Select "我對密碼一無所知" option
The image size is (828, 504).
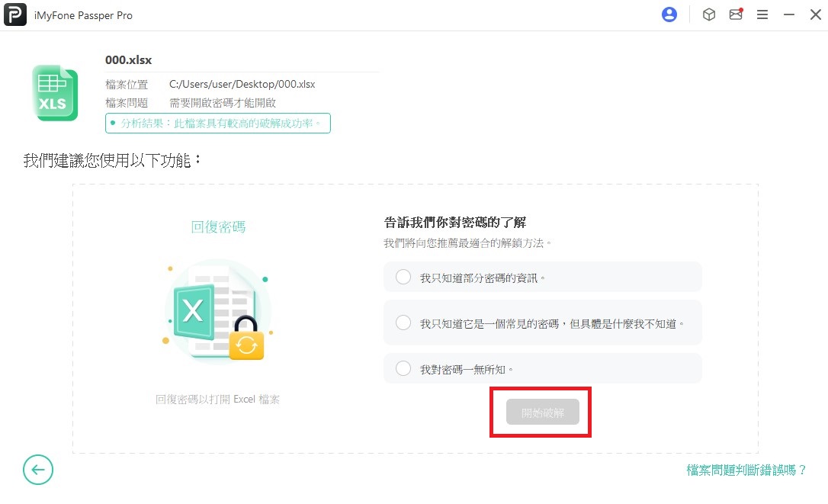pyautogui.click(x=403, y=368)
